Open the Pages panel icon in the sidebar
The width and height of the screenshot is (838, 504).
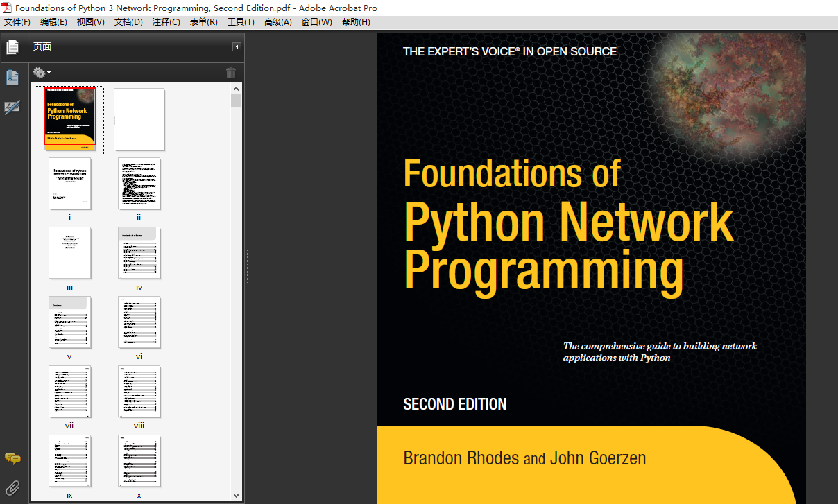12,47
